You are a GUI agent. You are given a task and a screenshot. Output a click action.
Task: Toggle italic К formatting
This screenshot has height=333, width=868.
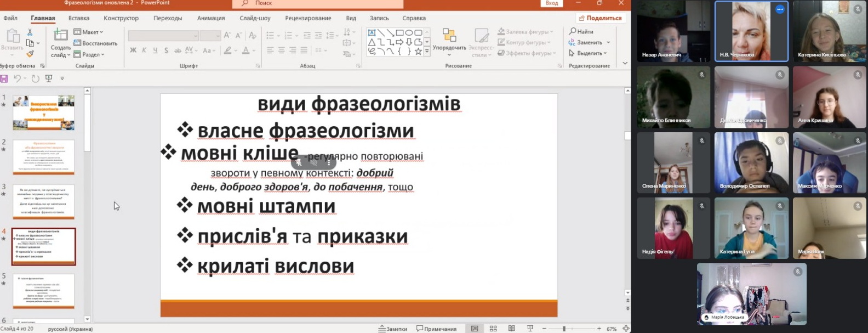(144, 50)
